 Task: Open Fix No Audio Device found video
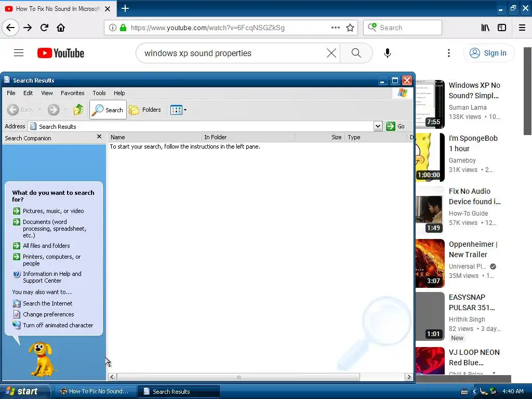coord(475,196)
